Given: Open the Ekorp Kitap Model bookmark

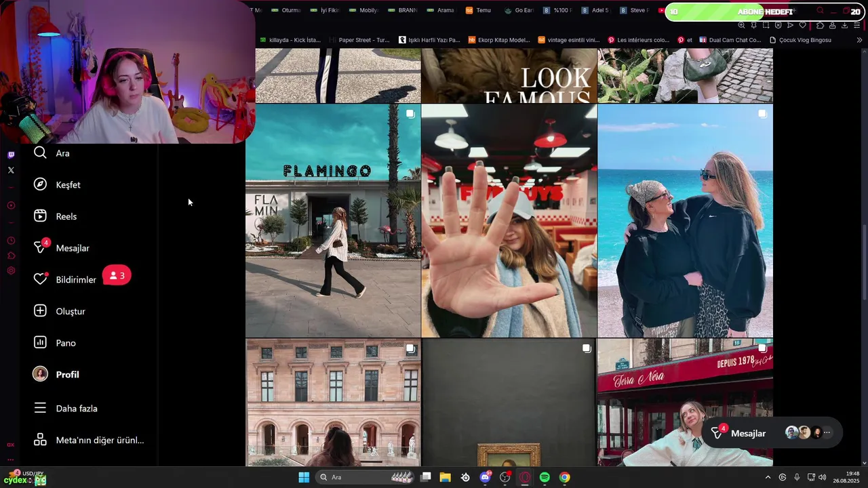Looking at the screenshot, I should pos(500,40).
